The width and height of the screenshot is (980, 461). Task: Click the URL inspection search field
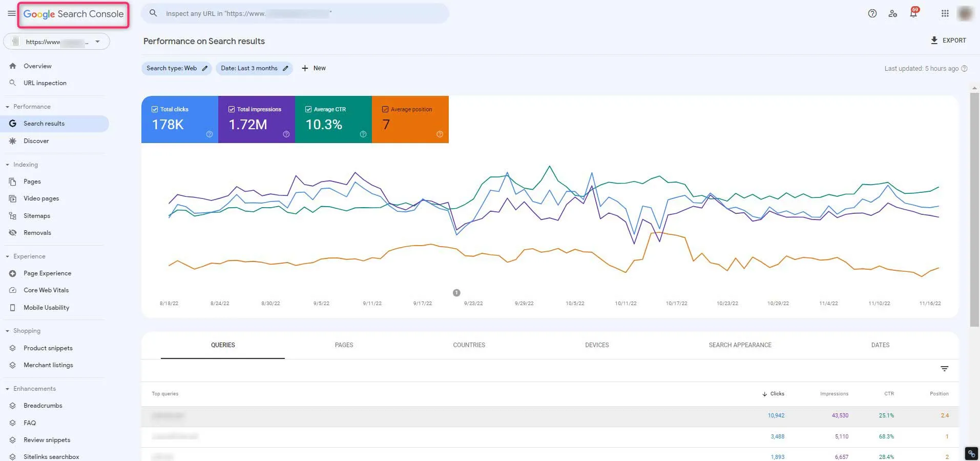(x=296, y=14)
